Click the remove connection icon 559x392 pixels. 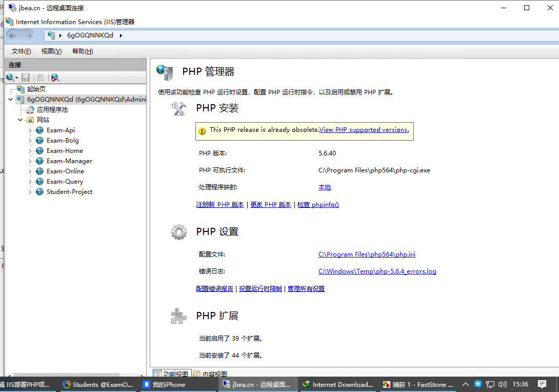pos(55,77)
